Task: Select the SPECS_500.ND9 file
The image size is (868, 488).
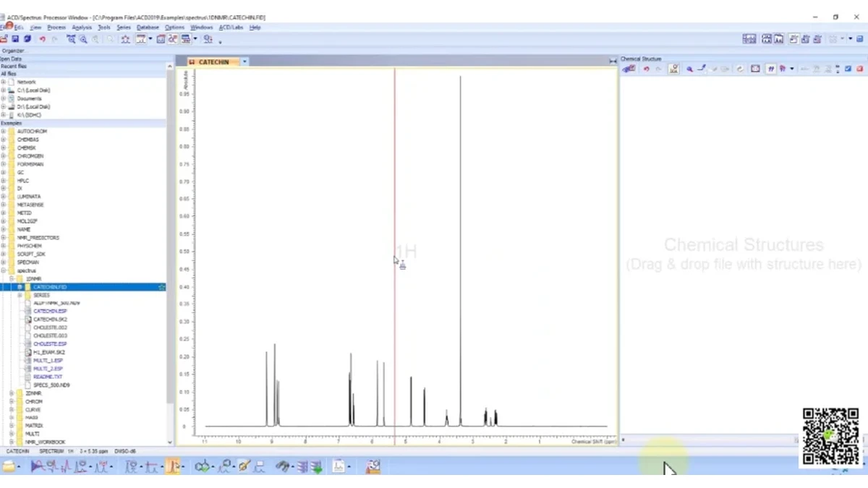Action: tap(51, 385)
